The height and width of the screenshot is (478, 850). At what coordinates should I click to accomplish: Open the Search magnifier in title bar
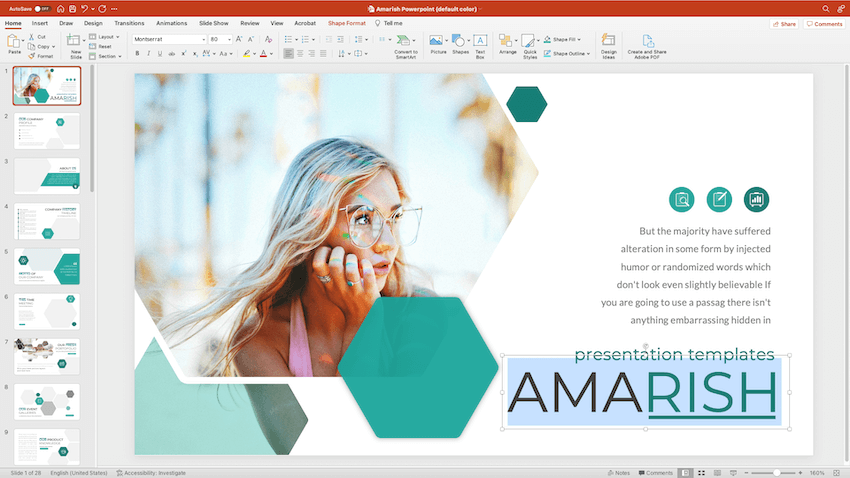click(825, 9)
